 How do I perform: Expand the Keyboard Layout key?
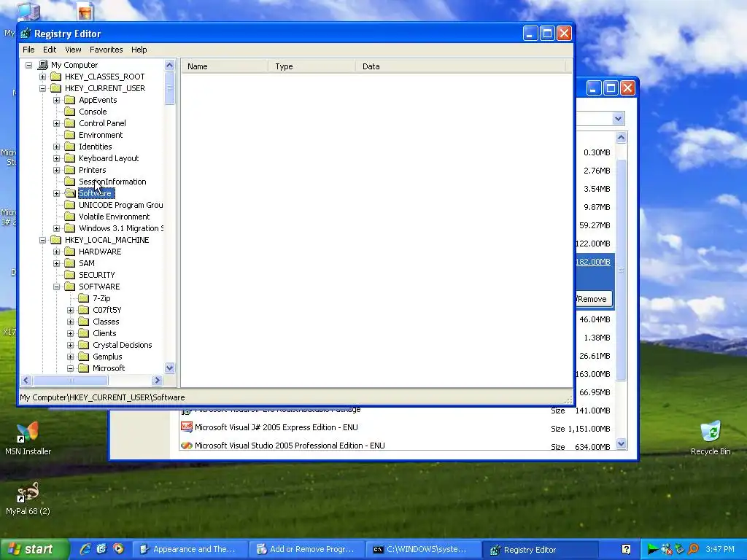(x=56, y=158)
